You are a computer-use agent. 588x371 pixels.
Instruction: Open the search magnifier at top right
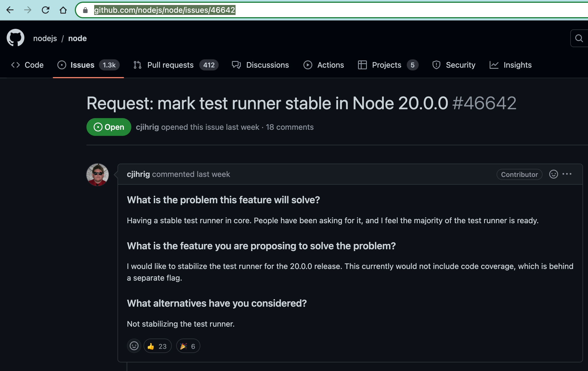pos(578,38)
